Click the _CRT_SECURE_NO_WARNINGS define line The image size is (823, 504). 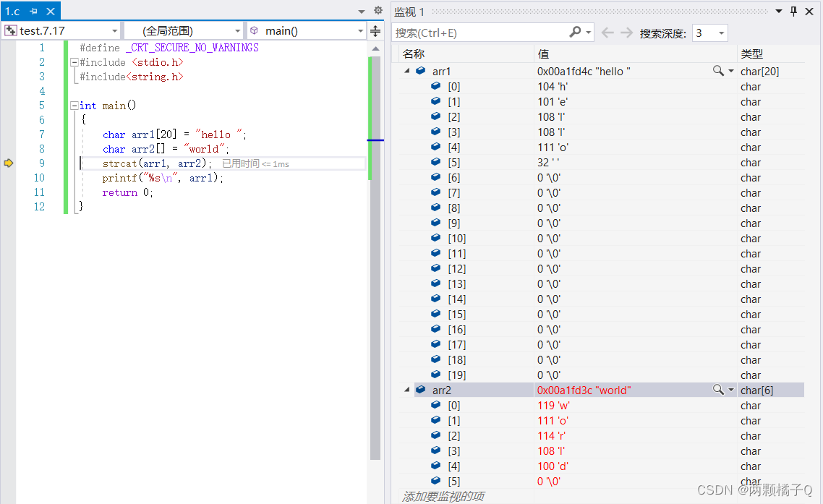169,48
